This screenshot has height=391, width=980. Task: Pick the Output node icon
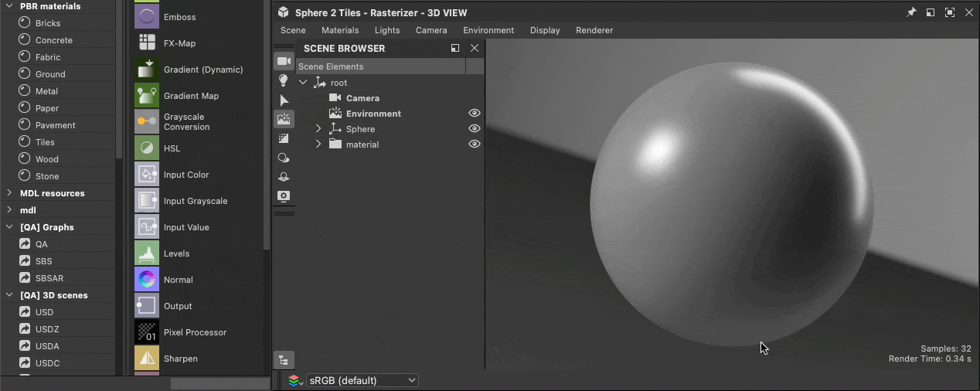pyautogui.click(x=147, y=305)
